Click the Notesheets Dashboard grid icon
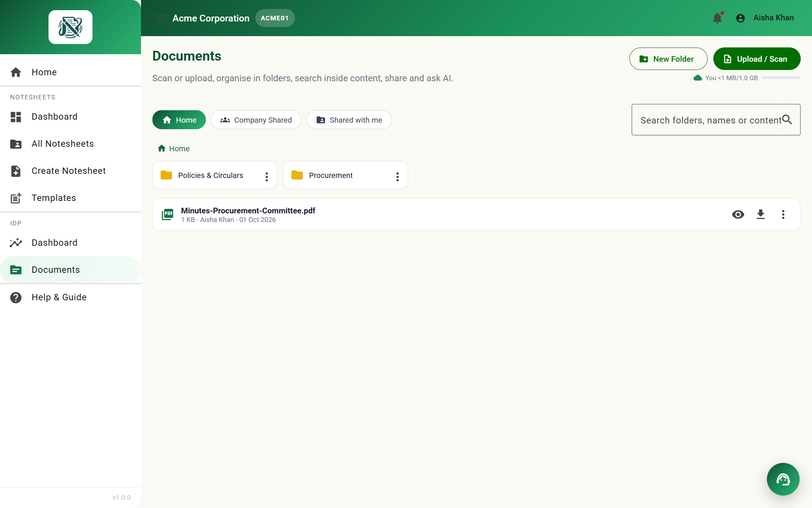The width and height of the screenshot is (812, 508). 16,117
